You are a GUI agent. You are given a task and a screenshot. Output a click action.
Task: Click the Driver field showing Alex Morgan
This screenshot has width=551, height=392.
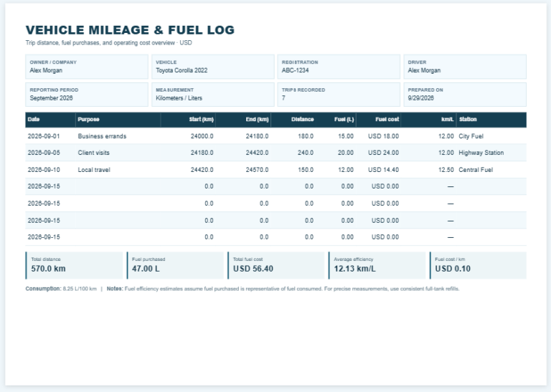point(465,67)
